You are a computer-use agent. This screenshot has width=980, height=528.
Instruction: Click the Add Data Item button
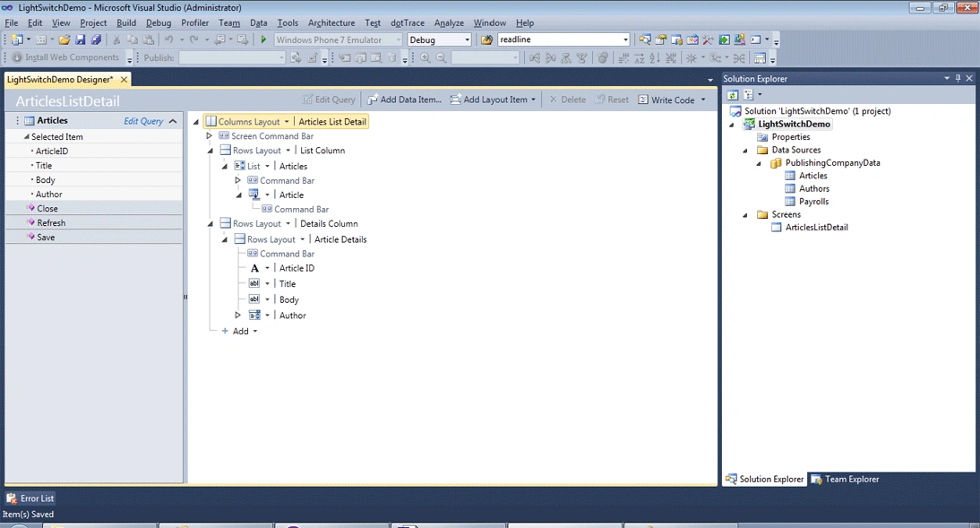click(x=404, y=100)
